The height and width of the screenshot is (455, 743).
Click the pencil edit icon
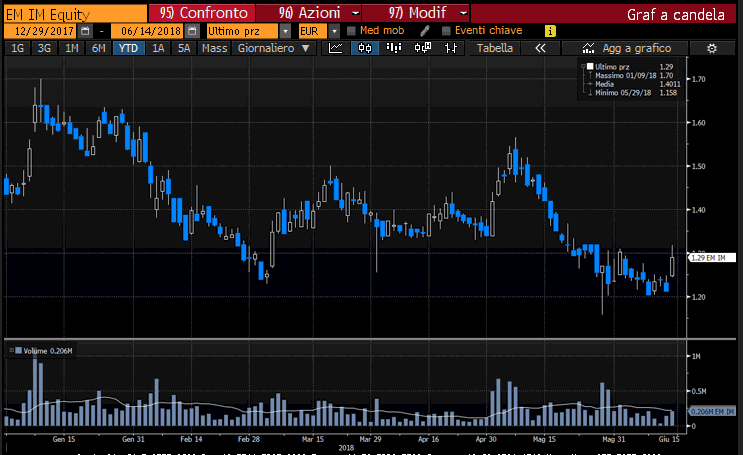pos(425,31)
